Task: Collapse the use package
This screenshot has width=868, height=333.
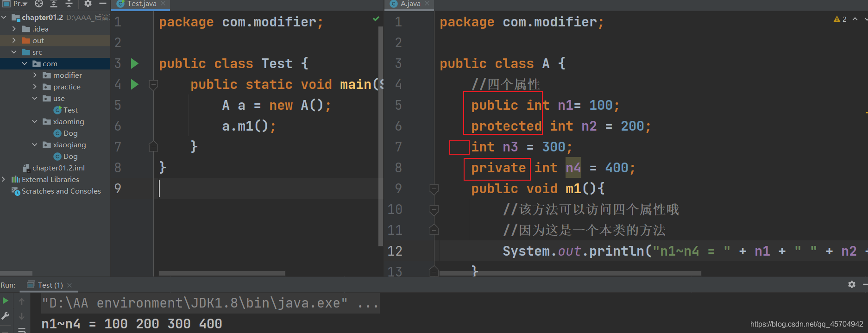Action: pyautogui.click(x=35, y=99)
